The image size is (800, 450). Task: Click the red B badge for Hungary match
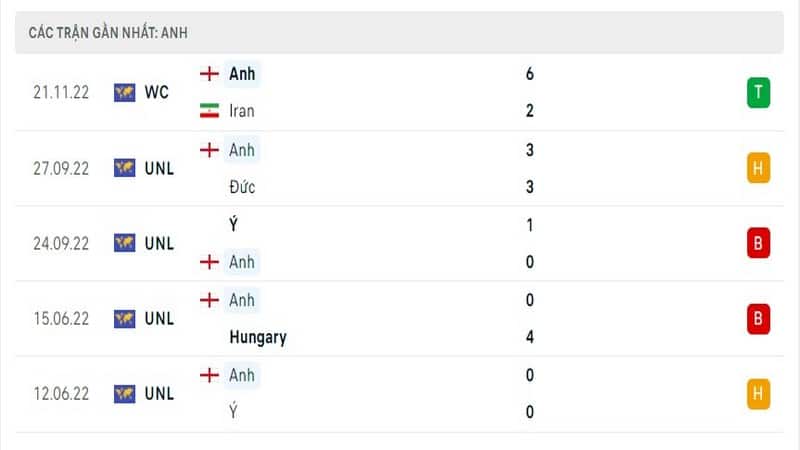click(x=758, y=318)
